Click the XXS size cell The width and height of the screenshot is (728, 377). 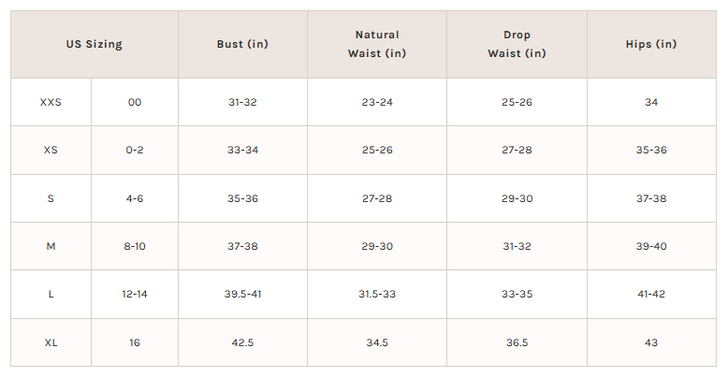pyautogui.click(x=51, y=102)
